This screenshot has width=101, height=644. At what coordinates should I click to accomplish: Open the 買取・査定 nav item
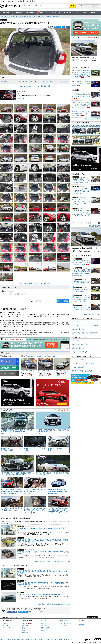pos(43,13)
